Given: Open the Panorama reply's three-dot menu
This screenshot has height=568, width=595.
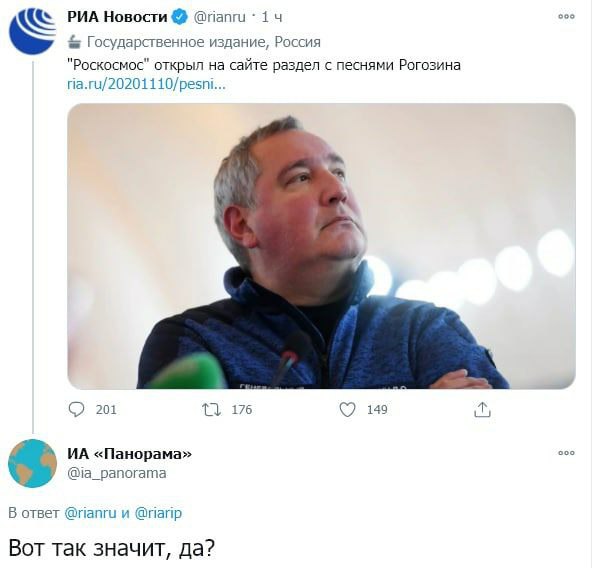Looking at the screenshot, I should pos(566,453).
